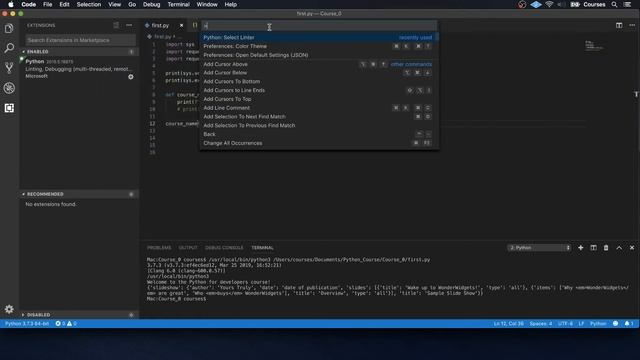Open Extensions panel more actions menu
The image size is (640, 360).
tap(129, 25)
